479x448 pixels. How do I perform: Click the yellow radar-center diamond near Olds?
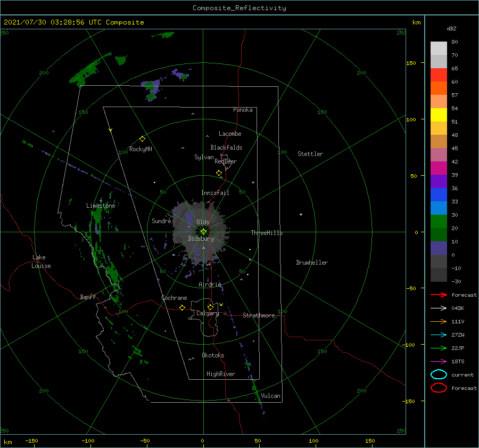[203, 232]
